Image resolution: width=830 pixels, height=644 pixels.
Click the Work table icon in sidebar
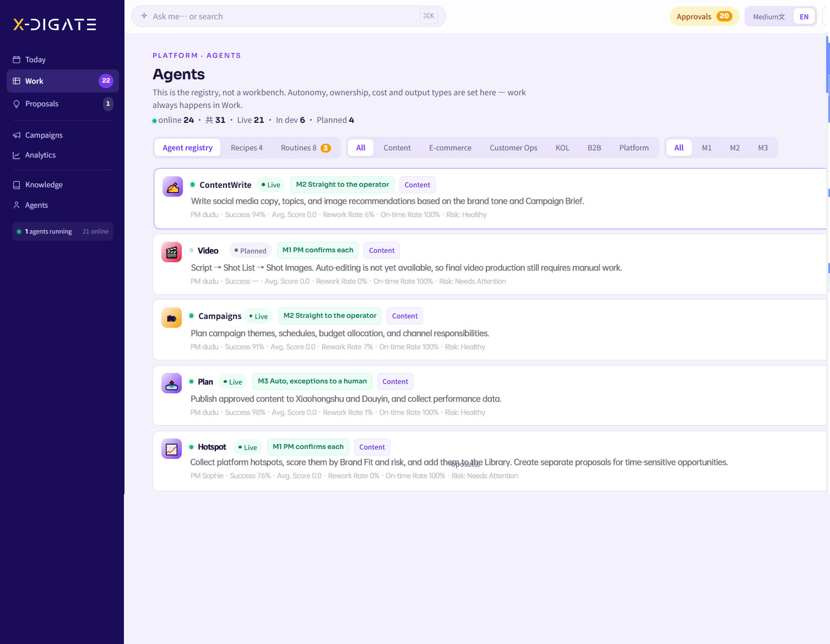[17, 81]
